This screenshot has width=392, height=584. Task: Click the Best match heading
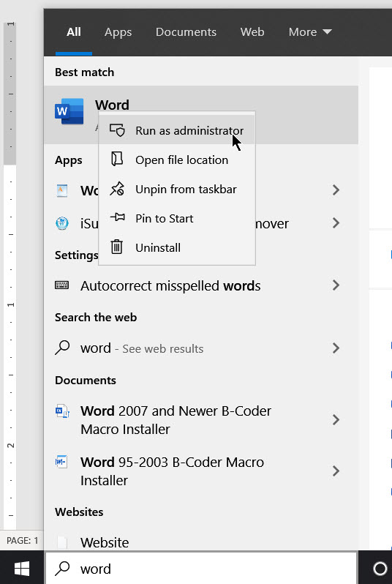click(x=85, y=72)
